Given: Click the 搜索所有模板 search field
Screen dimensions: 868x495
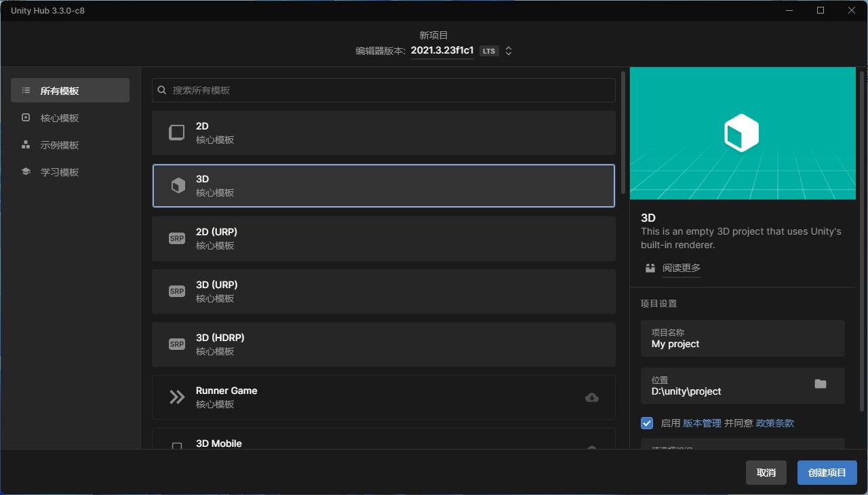Looking at the screenshot, I should [384, 90].
